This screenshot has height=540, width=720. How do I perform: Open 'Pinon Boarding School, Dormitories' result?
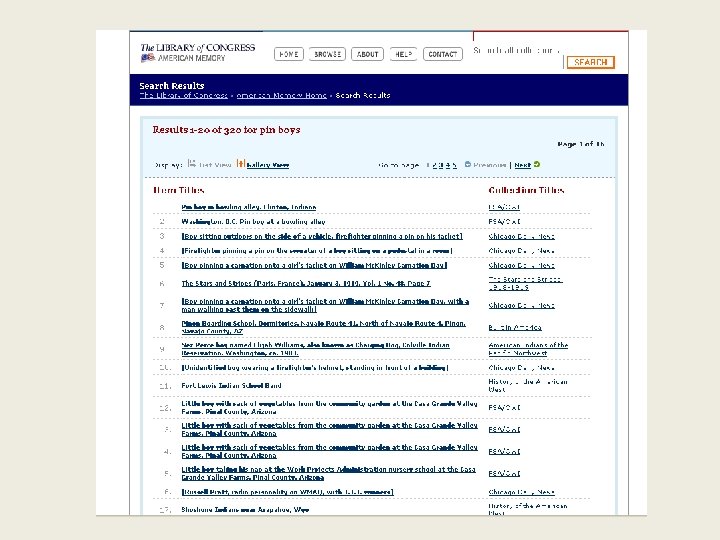(x=323, y=327)
